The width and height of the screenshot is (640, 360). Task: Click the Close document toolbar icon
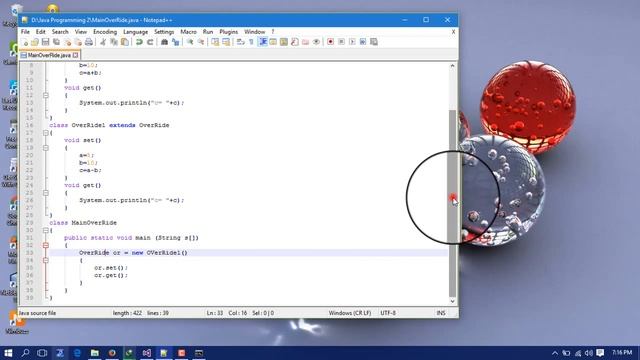pos(67,42)
